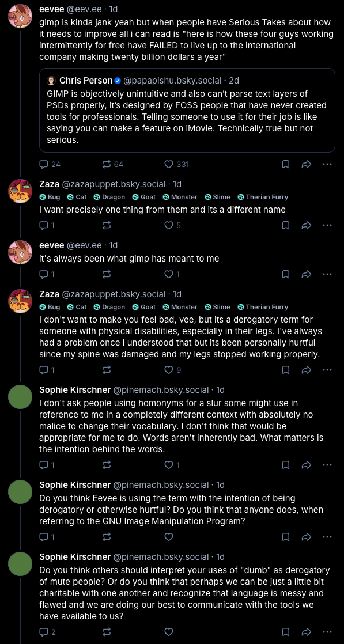
Task: Like Zaza's post with 9 likes
Action: (173, 370)
